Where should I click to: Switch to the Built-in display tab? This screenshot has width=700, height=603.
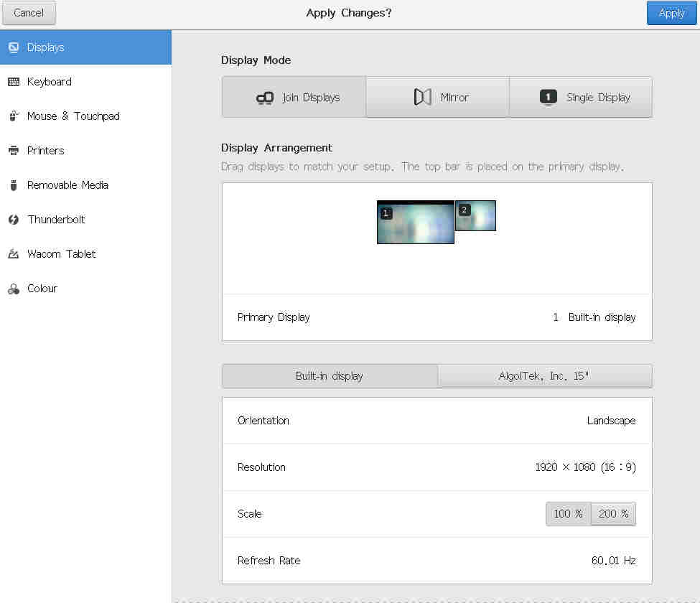330,376
